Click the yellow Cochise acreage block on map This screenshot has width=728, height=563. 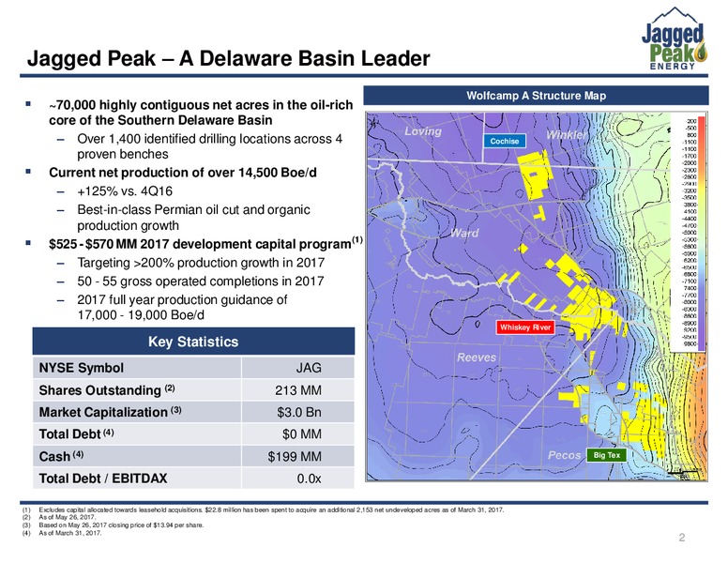coord(535,175)
